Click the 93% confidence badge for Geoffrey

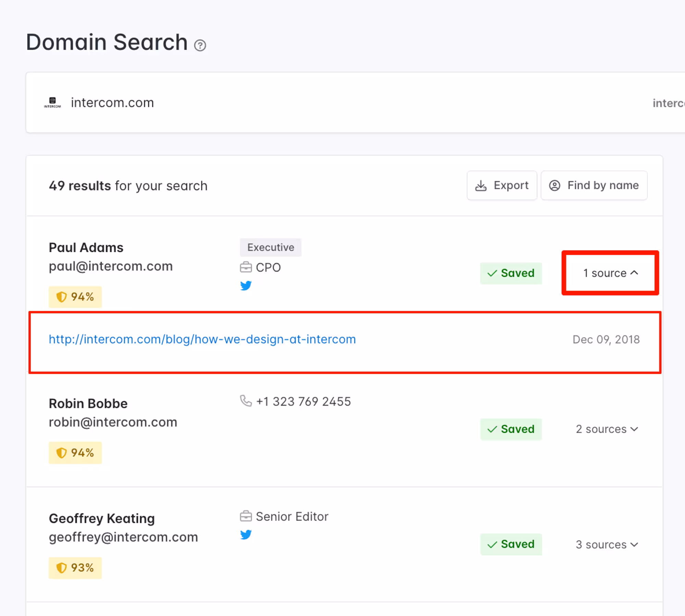[x=75, y=568]
